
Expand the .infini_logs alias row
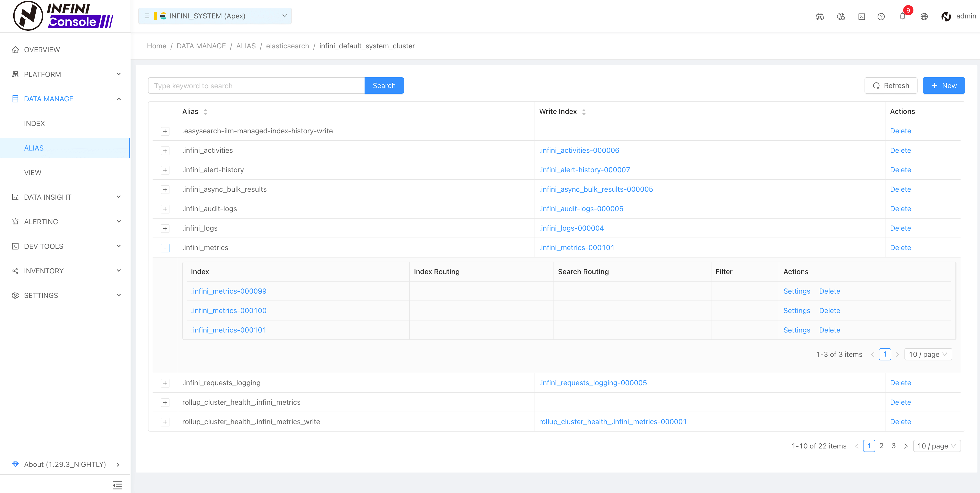pyautogui.click(x=165, y=229)
